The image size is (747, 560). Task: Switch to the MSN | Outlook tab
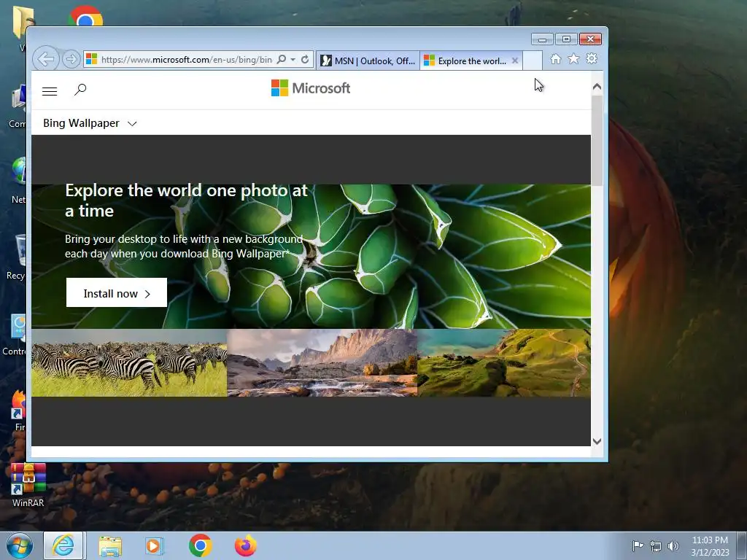(x=368, y=61)
